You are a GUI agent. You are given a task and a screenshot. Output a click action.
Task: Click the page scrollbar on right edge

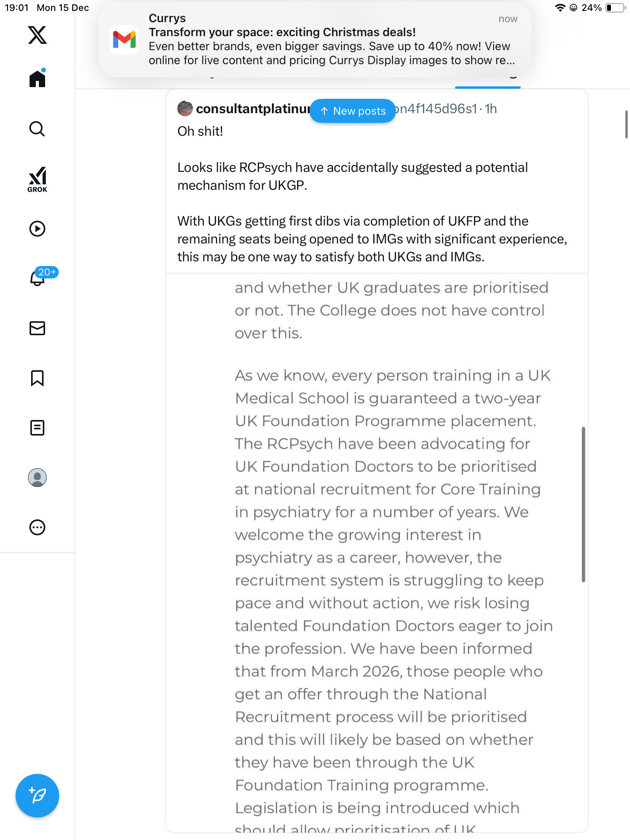[x=626, y=124]
